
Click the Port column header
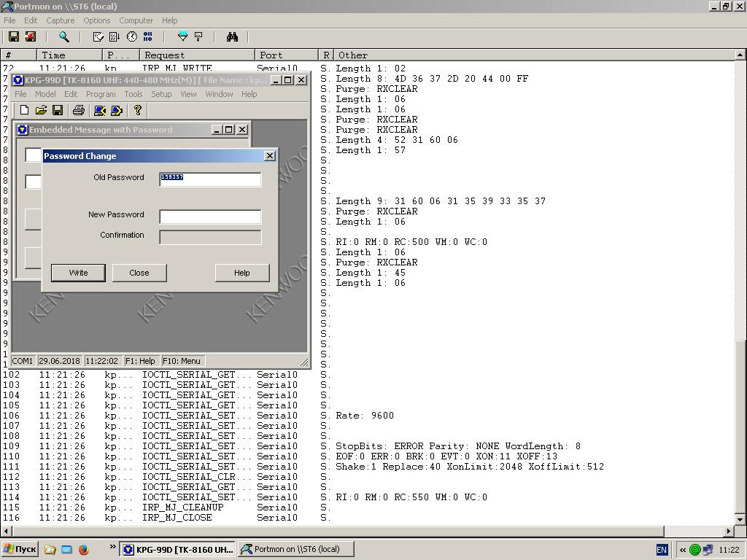[x=286, y=55]
